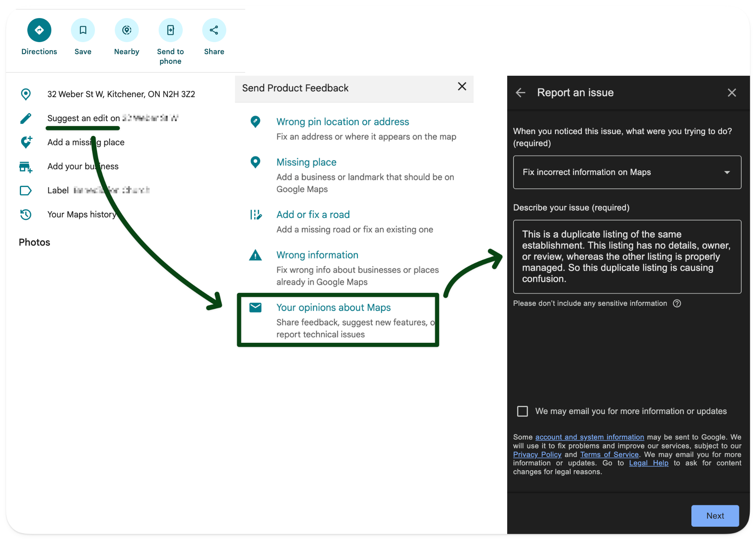The width and height of the screenshot is (756, 540).
Task: Click the Wrong pin location pin icon
Action: 255,122
